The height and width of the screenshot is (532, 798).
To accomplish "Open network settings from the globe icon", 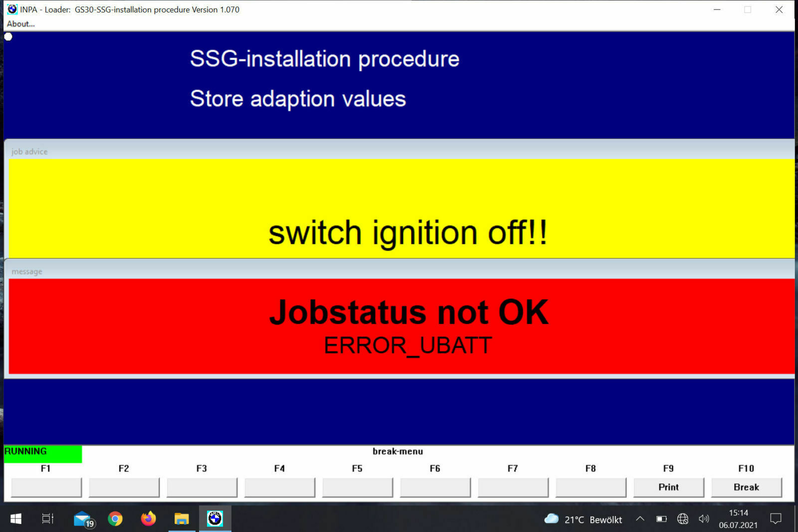I will coord(683,519).
